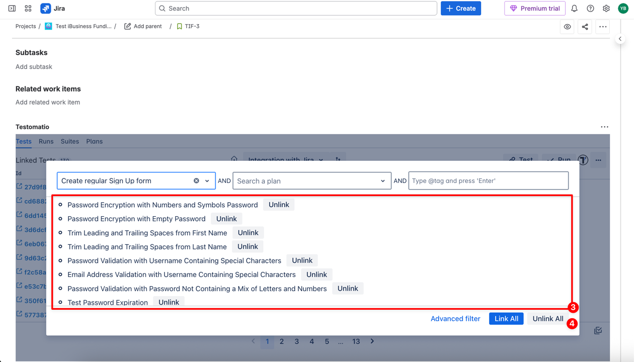Click the Link All button
This screenshot has height=362, width=644.
506,319
